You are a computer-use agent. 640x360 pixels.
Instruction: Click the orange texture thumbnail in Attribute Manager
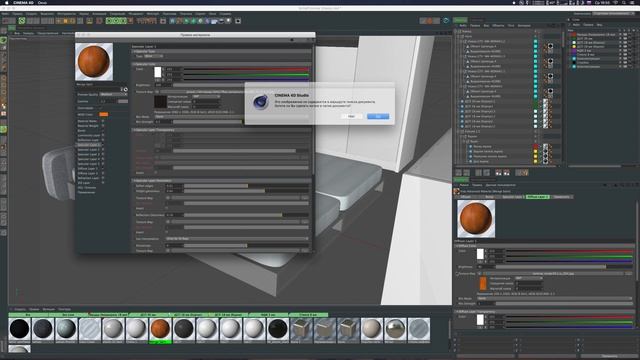[483, 283]
